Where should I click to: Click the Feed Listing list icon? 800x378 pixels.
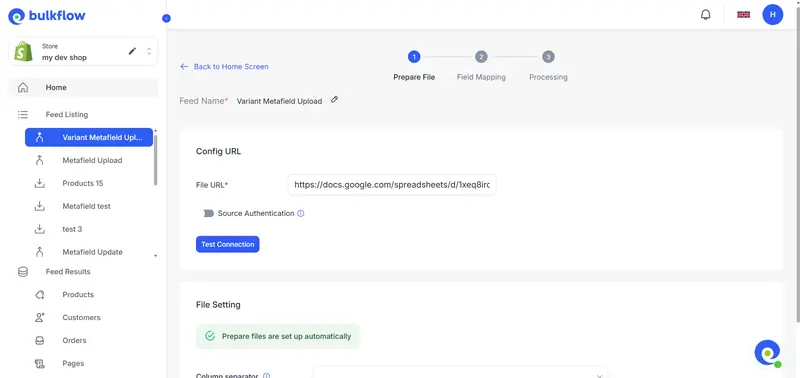point(23,115)
